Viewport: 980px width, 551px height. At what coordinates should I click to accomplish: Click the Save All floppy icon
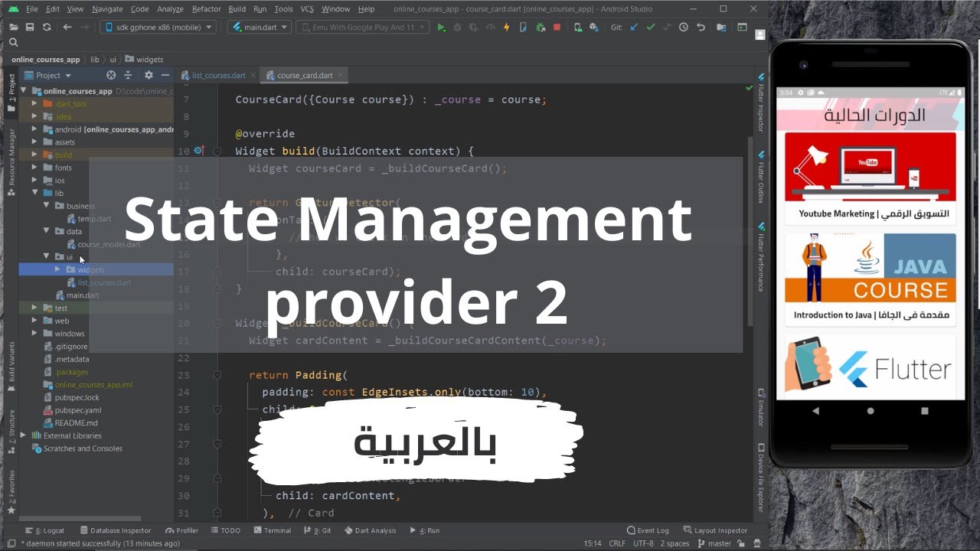30,28
